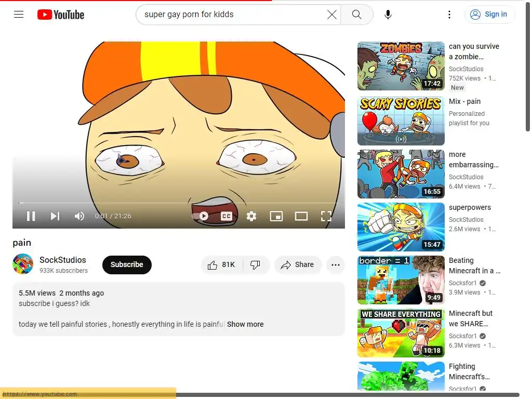The image size is (532, 399).
Task: Pause the playing video
Action: [x=31, y=216]
